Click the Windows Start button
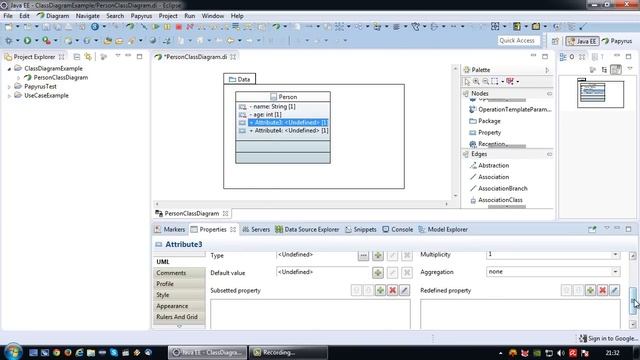Viewport: 640px width, 360px height. tap(13, 352)
